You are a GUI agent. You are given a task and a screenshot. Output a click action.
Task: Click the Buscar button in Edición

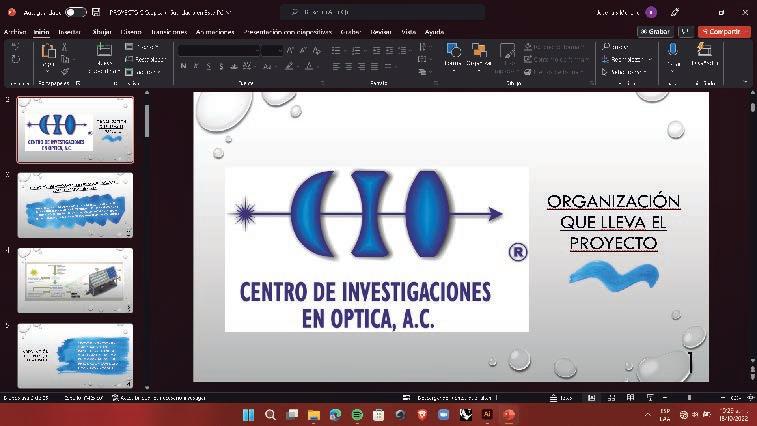615,46
